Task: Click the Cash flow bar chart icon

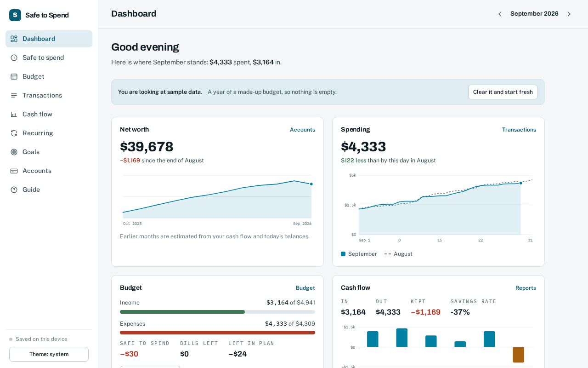Action: pyautogui.click(x=14, y=115)
